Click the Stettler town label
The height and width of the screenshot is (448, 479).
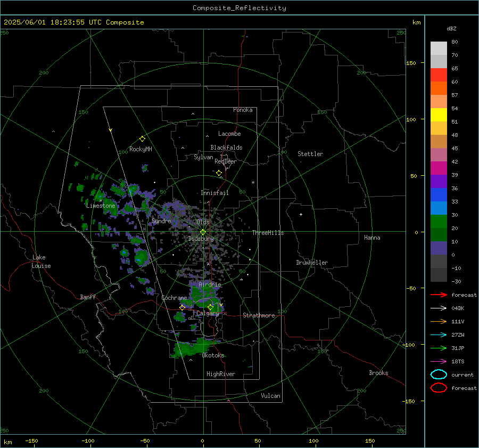click(x=310, y=154)
